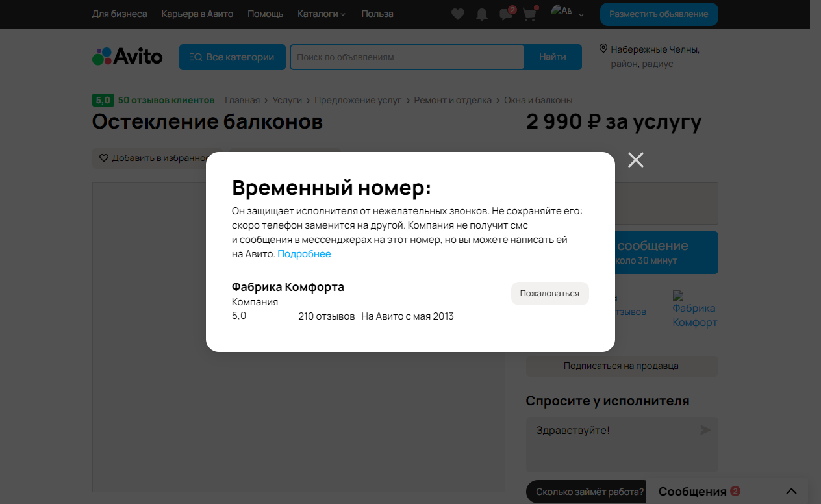
Task: Open Помощь link
Action: pyautogui.click(x=265, y=14)
